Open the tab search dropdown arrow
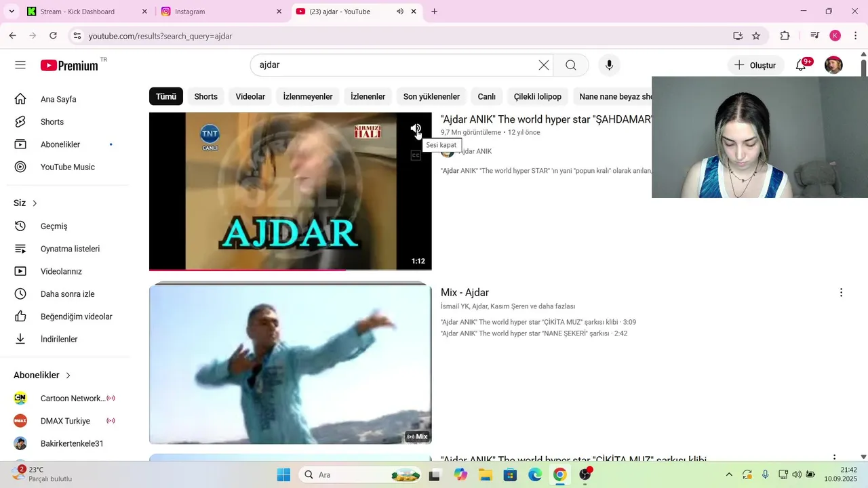 [12, 12]
